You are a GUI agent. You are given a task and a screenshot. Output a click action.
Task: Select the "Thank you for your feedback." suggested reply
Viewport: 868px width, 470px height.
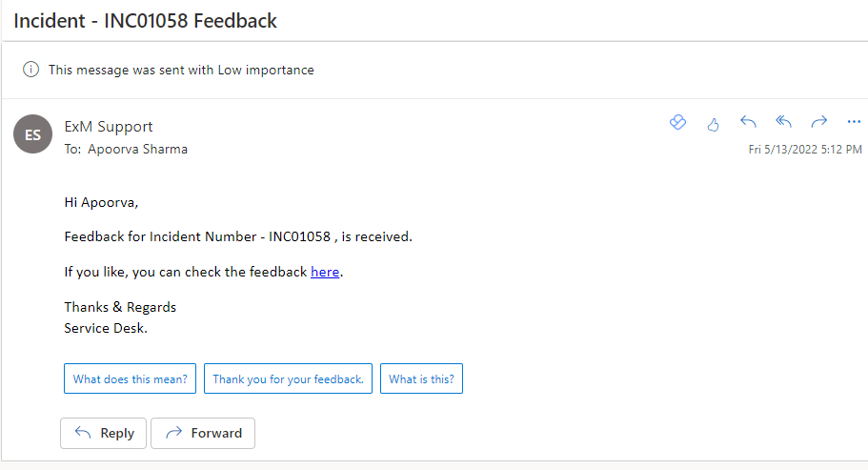(288, 378)
